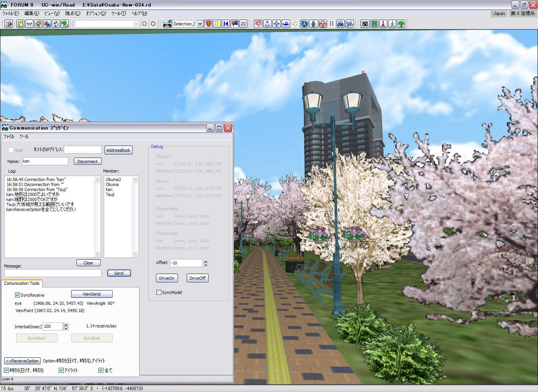Click the 2D view toolbar button
The height and width of the screenshot is (392, 538).
click(x=243, y=24)
